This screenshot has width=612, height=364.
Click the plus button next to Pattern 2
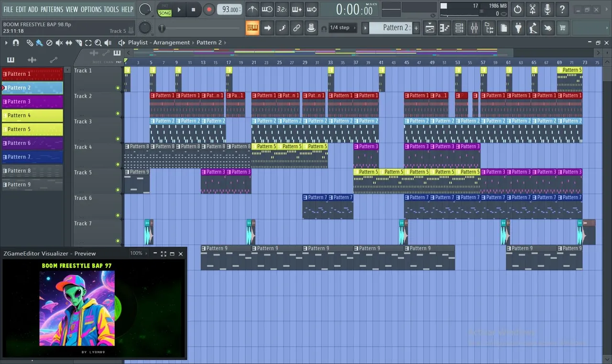[416, 28]
